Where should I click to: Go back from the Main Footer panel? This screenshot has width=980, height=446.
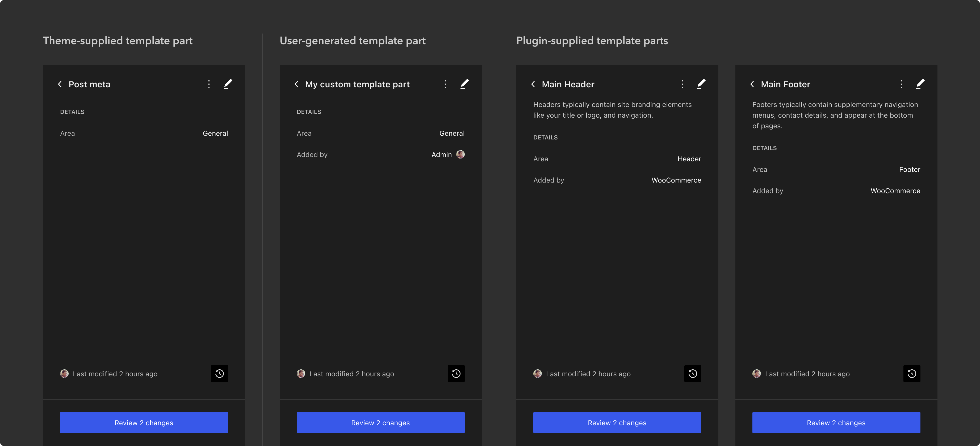point(752,84)
